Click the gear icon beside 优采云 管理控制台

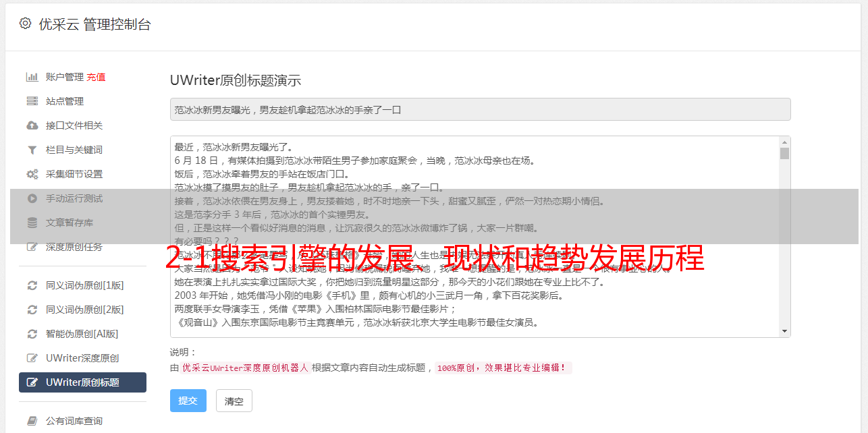[25, 24]
